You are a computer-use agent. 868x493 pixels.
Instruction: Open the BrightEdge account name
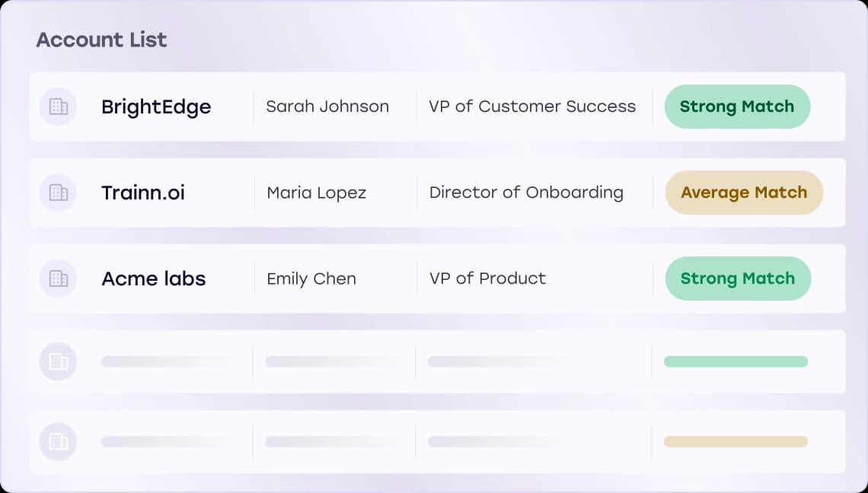156,107
